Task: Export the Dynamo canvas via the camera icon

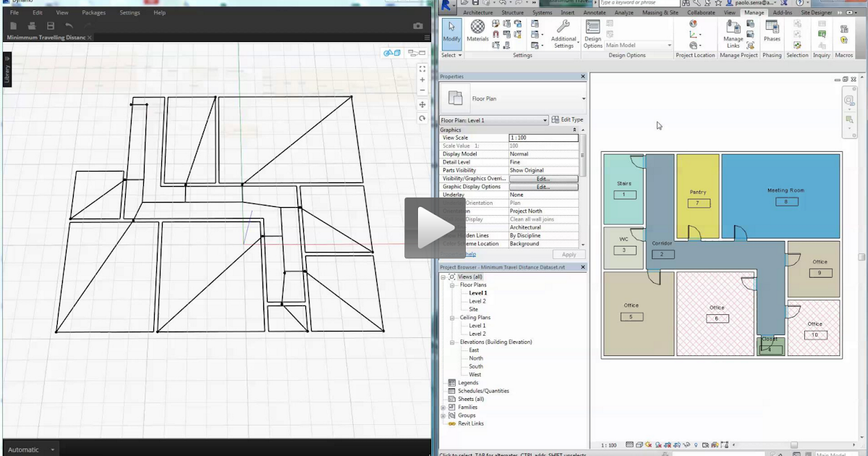Action: 419,25
